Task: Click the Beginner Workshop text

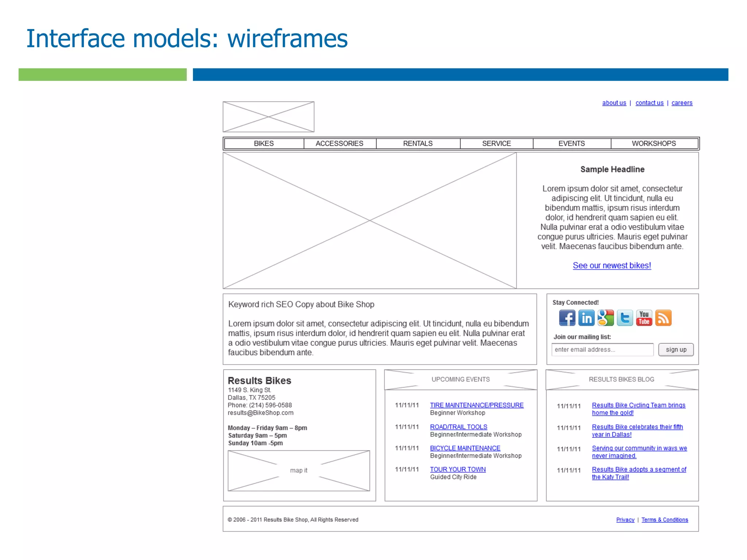Action: 457,413
